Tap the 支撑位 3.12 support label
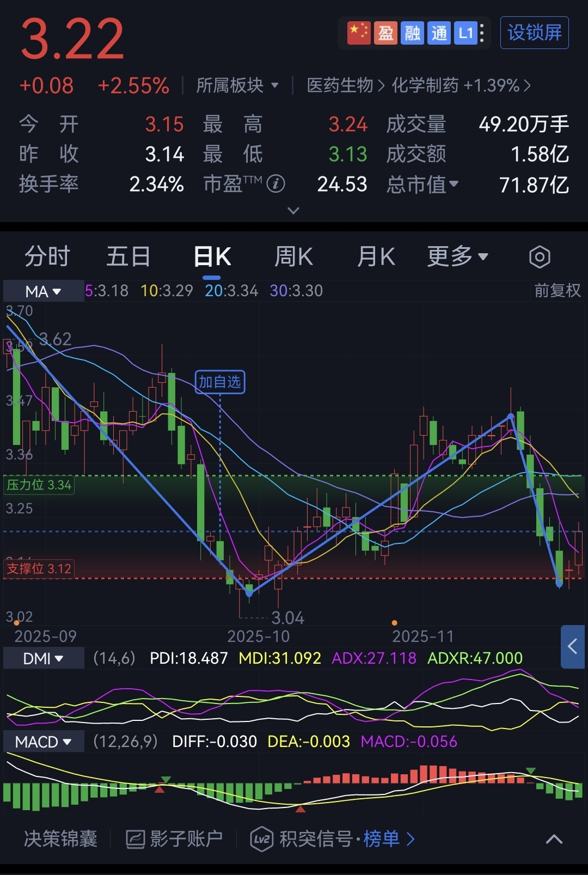This screenshot has height=875, width=588. (x=39, y=569)
